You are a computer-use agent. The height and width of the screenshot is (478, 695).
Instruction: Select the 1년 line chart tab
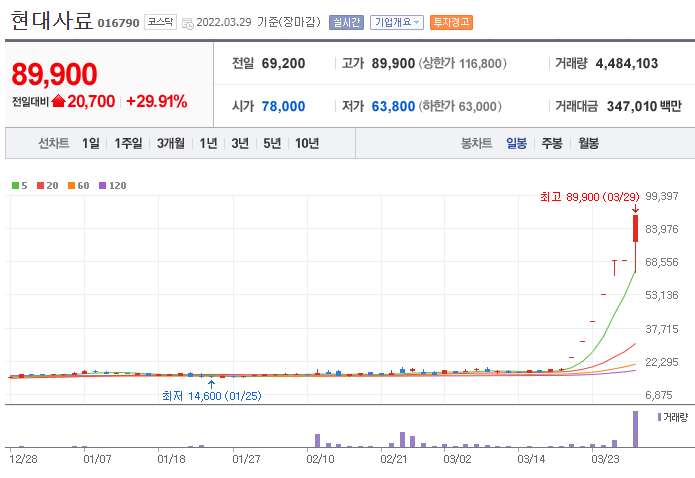(208, 143)
